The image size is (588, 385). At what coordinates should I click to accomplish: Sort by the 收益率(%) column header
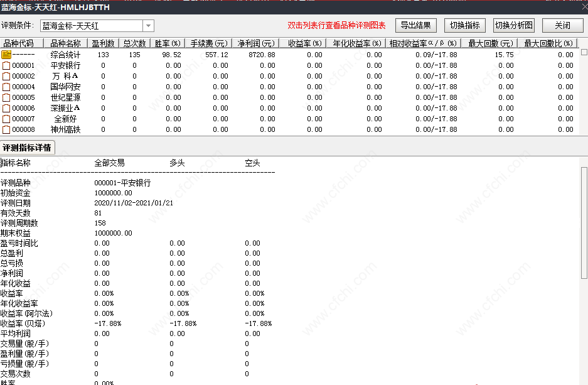pos(303,43)
